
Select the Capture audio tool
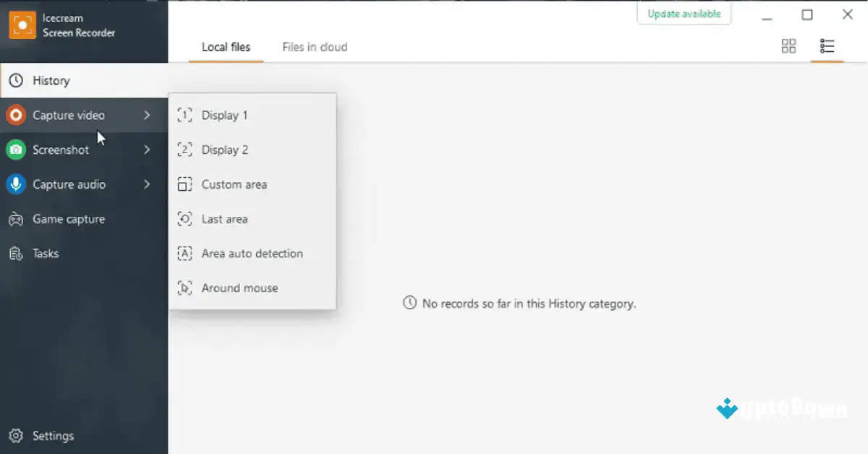[69, 184]
